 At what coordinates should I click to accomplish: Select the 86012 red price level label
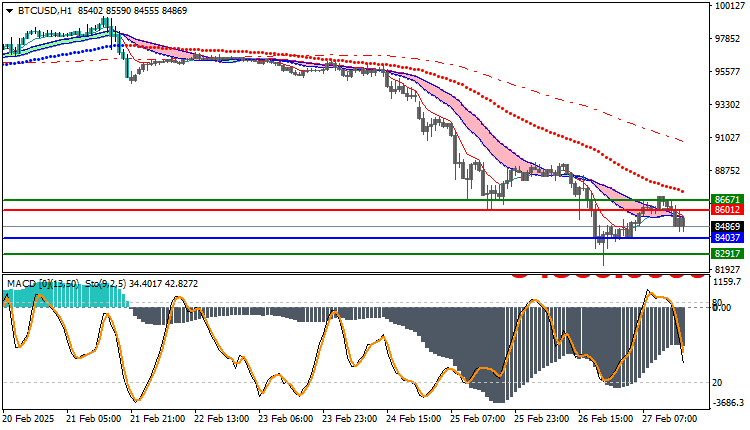pos(728,210)
